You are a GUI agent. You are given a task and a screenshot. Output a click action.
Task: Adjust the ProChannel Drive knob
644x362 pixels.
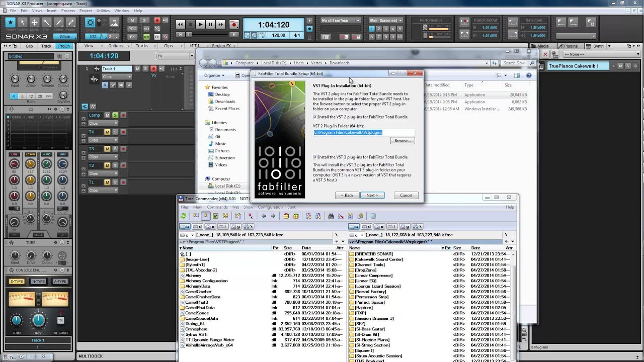tap(39, 320)
